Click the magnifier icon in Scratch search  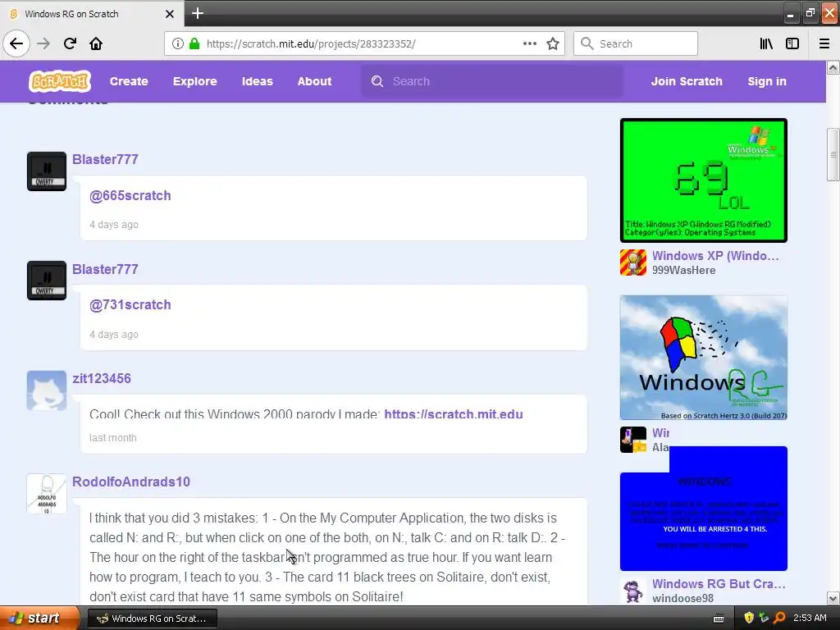pyautogui.click(x=377, y=81)
